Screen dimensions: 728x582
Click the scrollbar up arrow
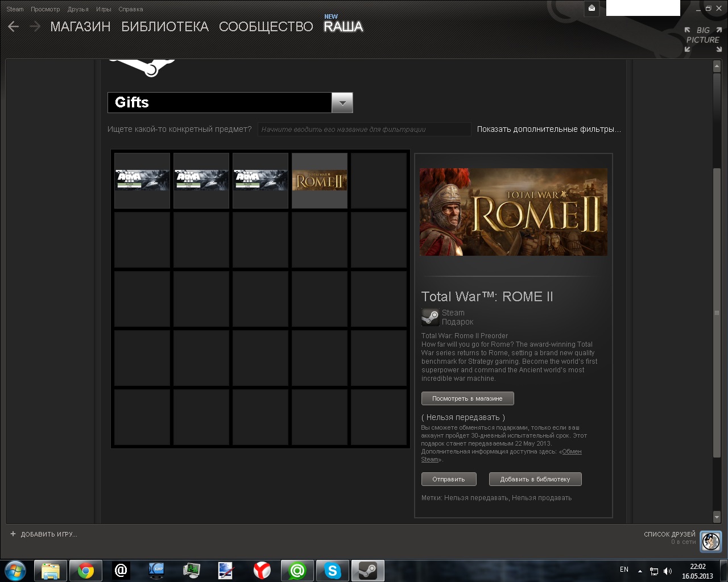coord(717,66)
